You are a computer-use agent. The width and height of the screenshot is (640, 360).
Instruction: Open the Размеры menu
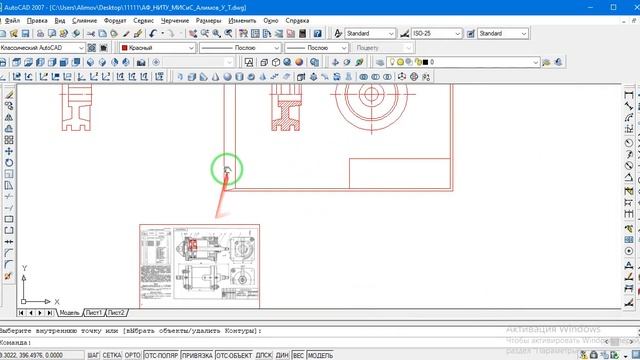point(209,20)
